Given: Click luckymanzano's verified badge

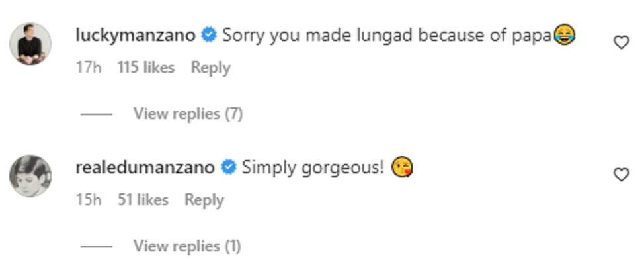Looking at the screenshot, I should (x=209, y=36).
